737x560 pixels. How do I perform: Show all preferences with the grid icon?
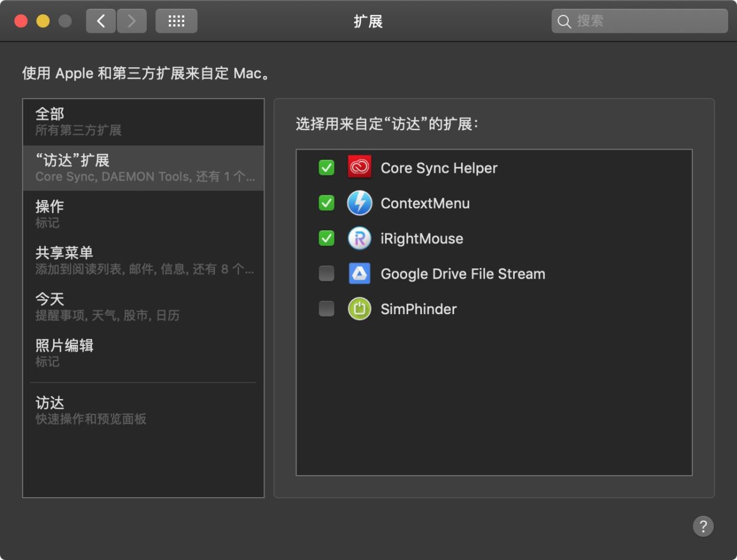point(177,21)
